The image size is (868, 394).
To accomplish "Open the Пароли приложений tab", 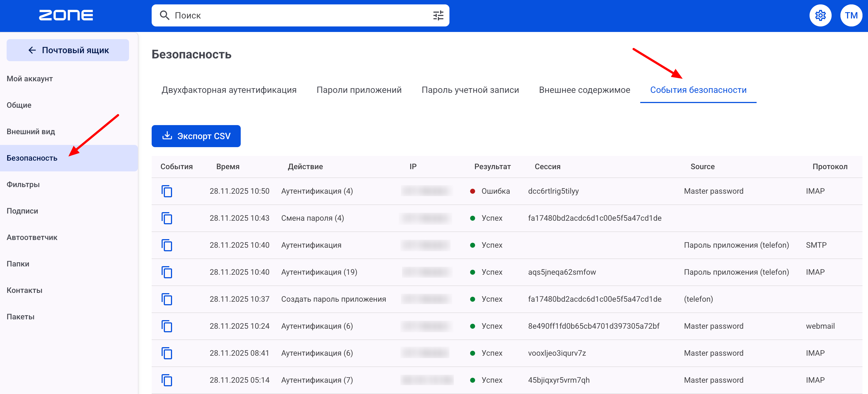I will [x=359, y=90].
